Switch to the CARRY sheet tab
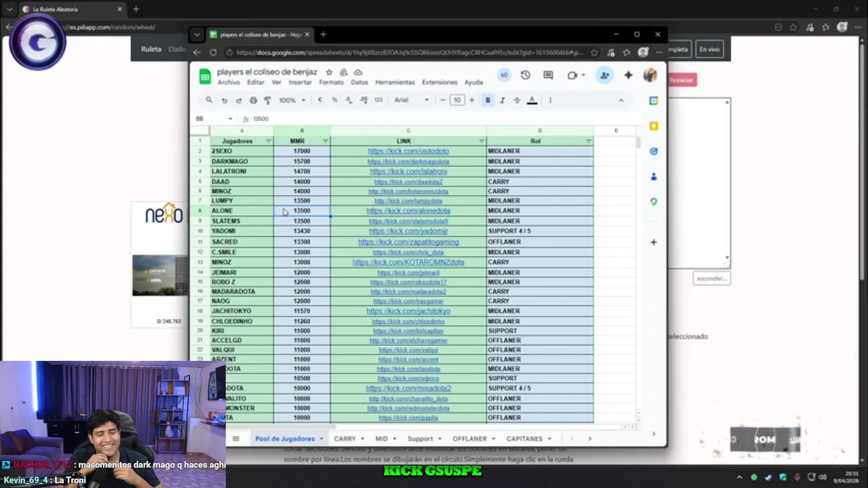Screen dimensions: 868x488 coord(349,439)
